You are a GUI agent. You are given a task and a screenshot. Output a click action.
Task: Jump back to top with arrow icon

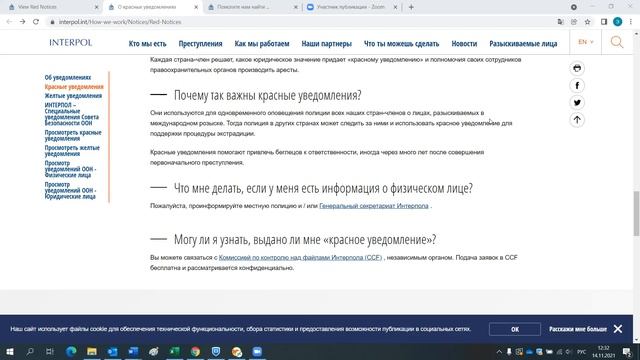click(x=577, y=120)
